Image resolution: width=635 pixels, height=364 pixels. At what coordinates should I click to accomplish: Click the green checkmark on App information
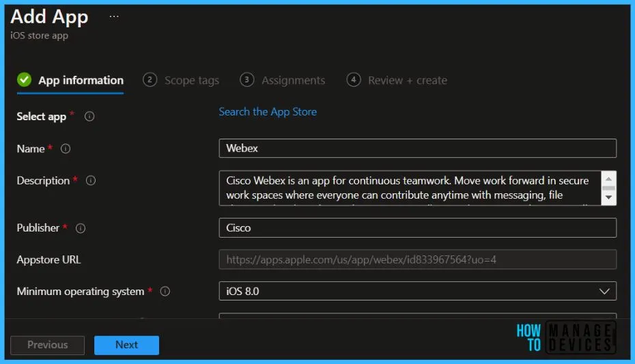(x=25, y=80)
